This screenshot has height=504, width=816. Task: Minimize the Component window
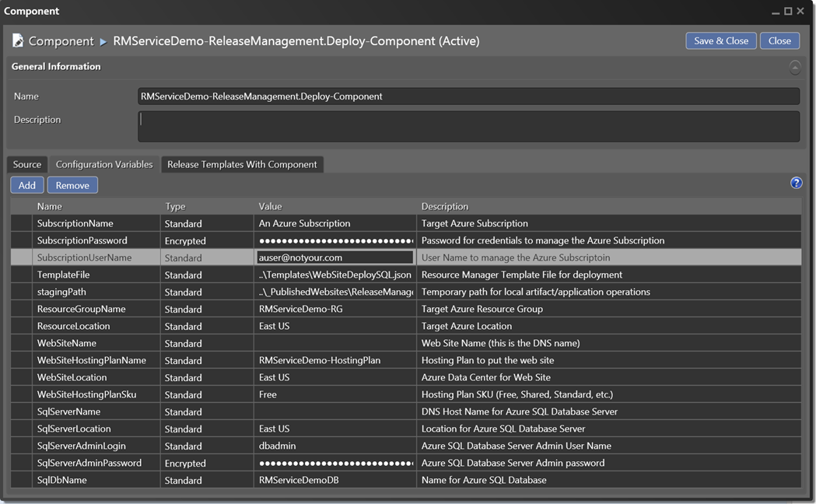click(x=776, y=12)
